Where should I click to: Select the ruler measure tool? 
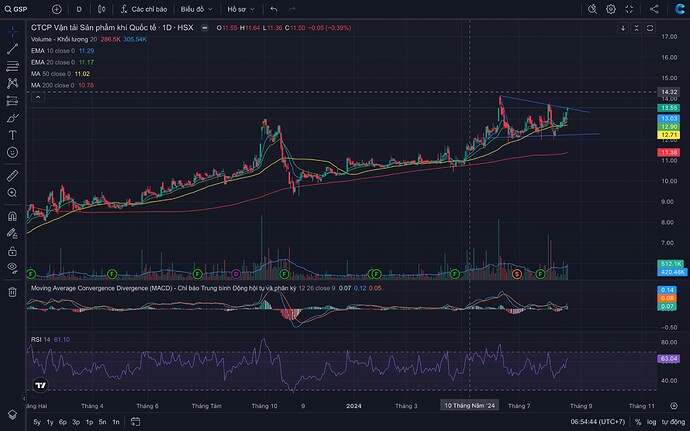(x=11, y=174)
